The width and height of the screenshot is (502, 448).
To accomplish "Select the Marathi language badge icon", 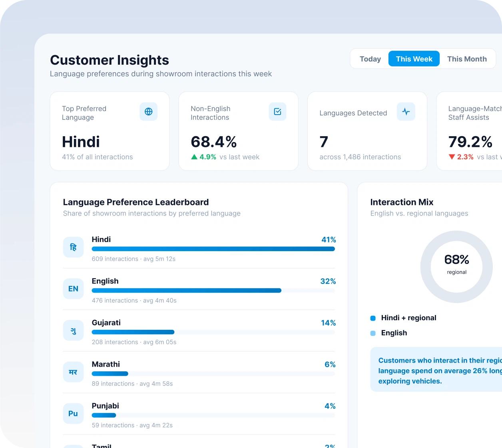I will pyautogui.click(x=73, y=372).
